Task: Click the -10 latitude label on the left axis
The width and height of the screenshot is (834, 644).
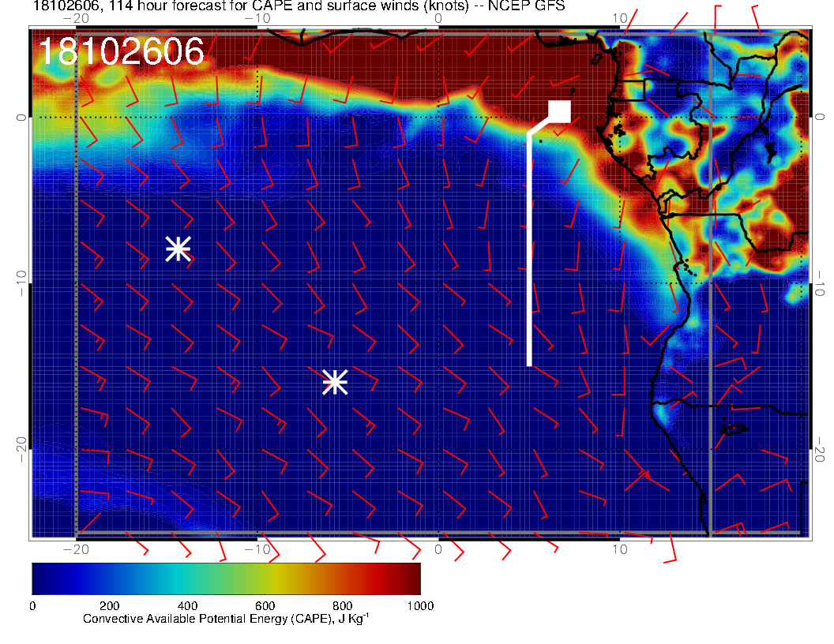Action: (x=21, y=281)
